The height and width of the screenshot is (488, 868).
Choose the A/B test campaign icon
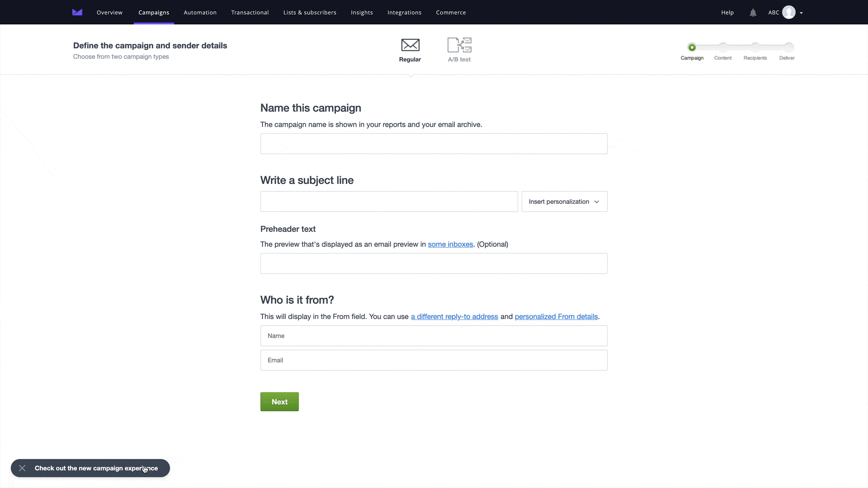(459, 45)
